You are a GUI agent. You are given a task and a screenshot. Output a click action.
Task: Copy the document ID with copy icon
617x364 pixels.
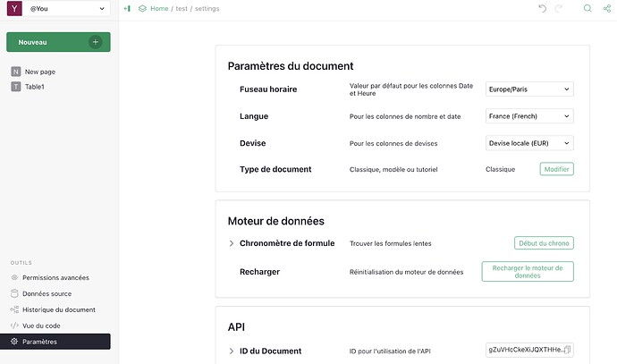click(568, 350)
